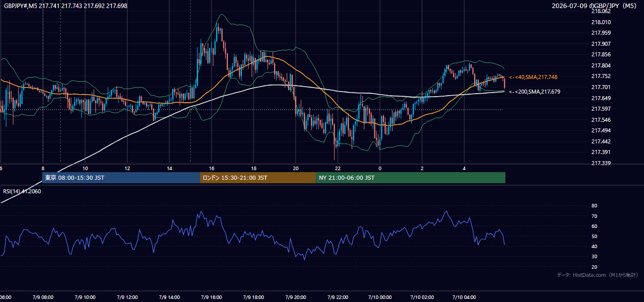The height and width of the screenshot is (302, 644).
Task: Click bottom time label 7/9 14:00
Action: pos(169,297)
